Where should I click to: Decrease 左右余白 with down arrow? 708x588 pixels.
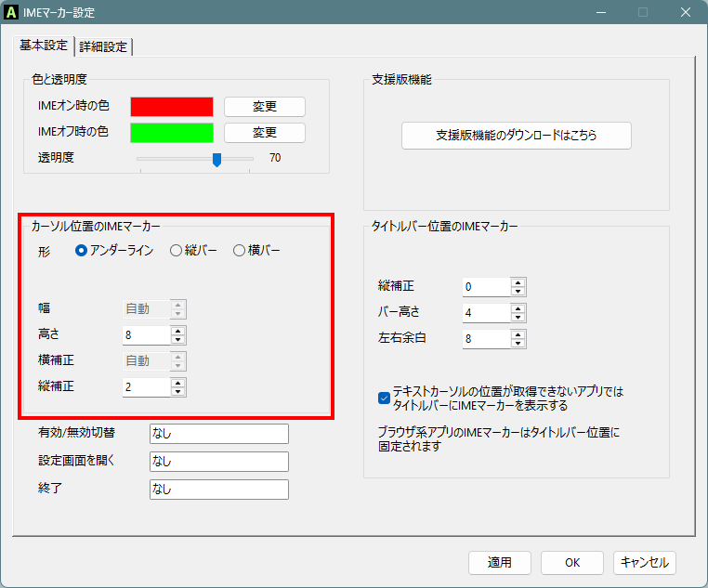pos(518,344)
